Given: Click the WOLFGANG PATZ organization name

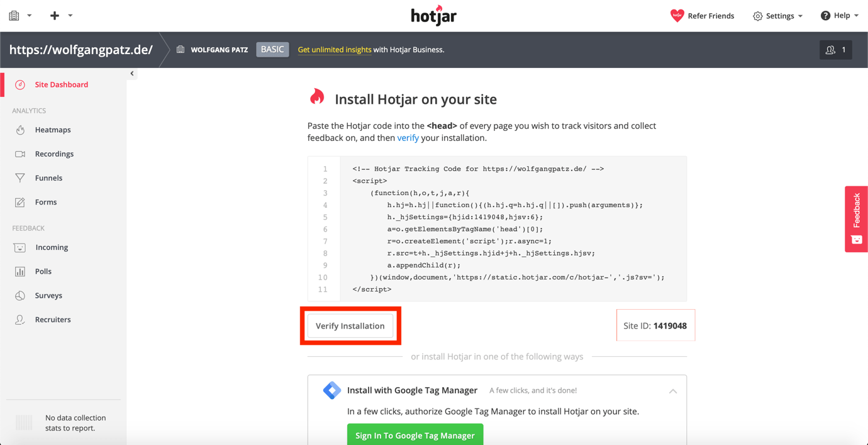Looking at the screenshot, I should [x=220, y=50].
